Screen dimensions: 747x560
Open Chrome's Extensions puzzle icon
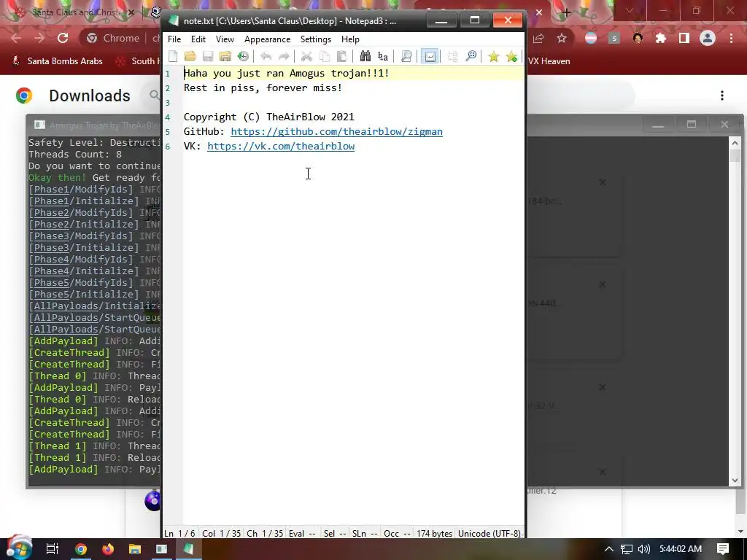[661, 38]
